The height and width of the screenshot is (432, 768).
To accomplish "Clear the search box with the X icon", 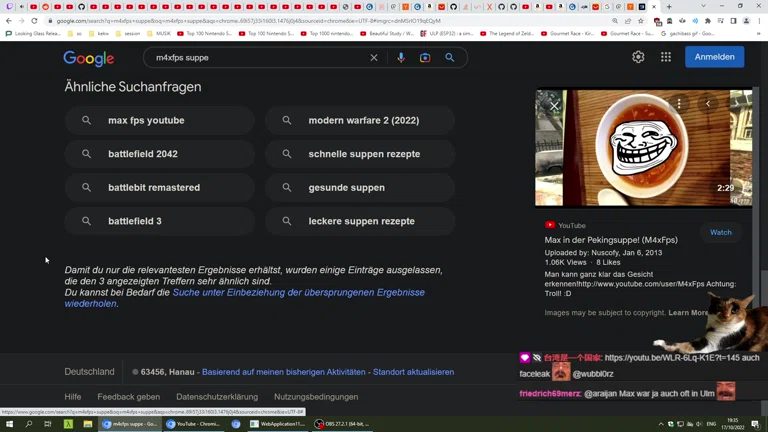I will pyautogui.click(x=374, y=57).
